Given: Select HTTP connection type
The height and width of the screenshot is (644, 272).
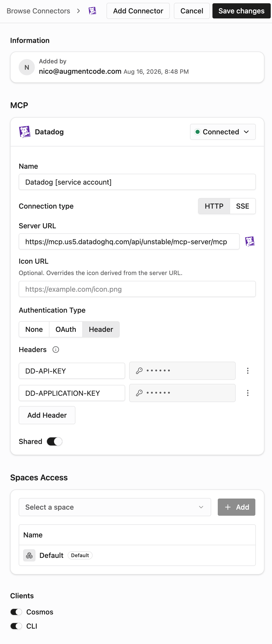Looking at the screenshot, I should tap(214, 206).
